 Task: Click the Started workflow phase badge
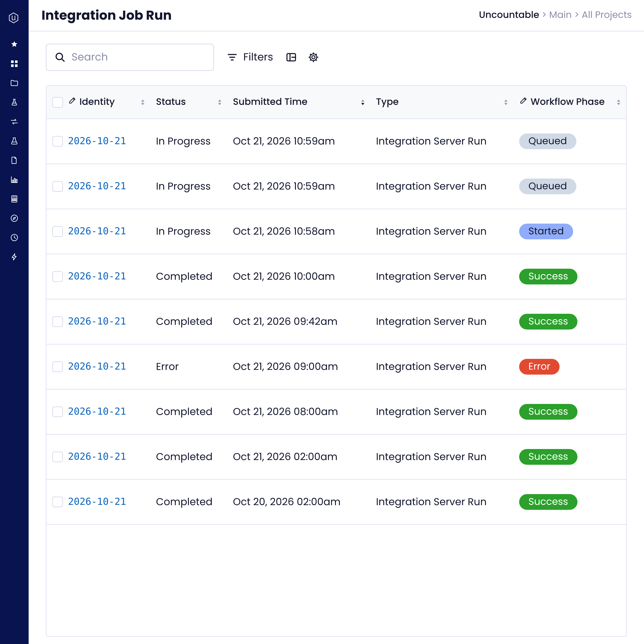[546, 231]
